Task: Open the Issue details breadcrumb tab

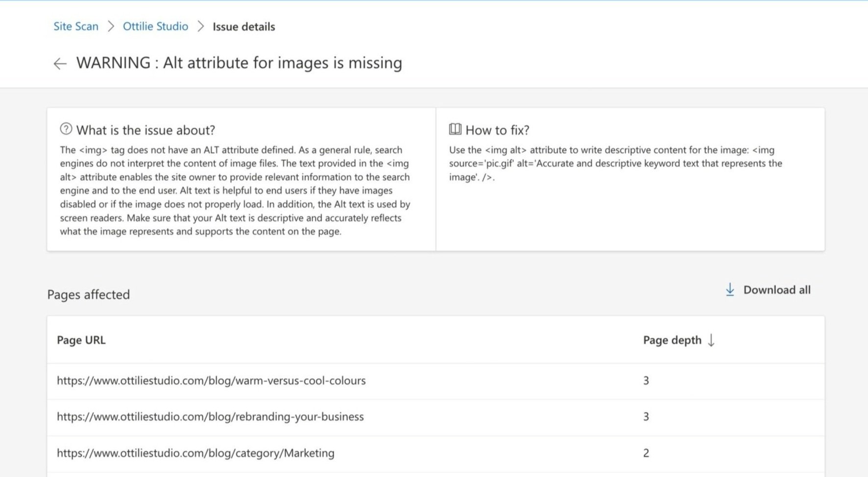Action: (243, 26)
